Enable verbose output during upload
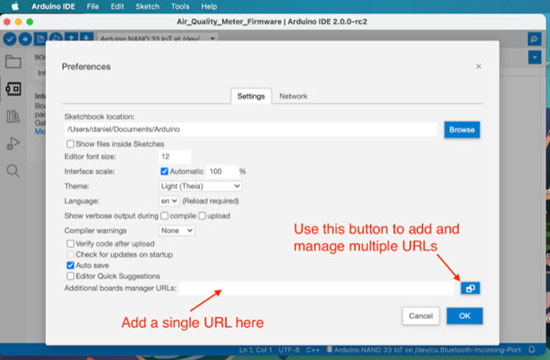 [202, 216]
